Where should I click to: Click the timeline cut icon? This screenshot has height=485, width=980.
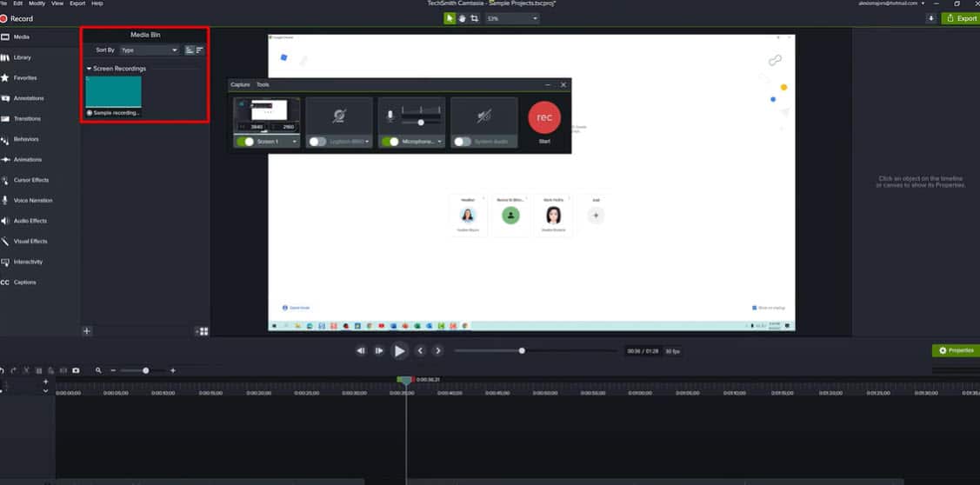coord(26,370)
